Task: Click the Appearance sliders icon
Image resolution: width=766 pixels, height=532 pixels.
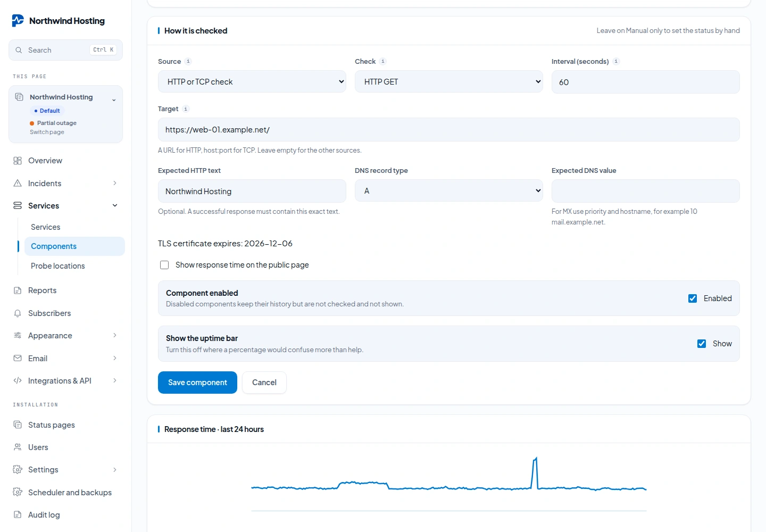Action: pos(18,335)
